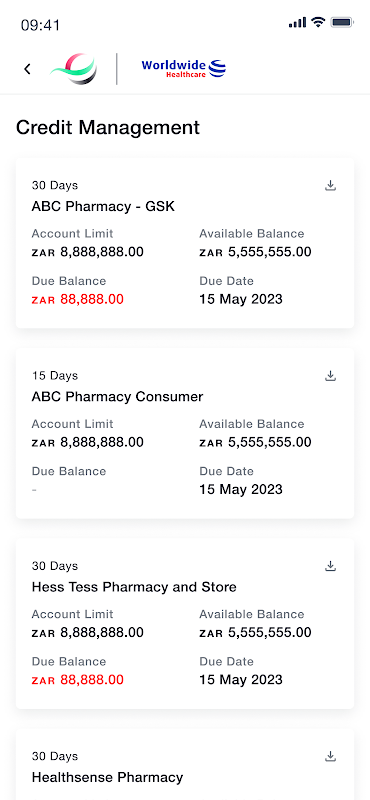Image resolution: width=370 pixels, height=800 pixels.
Task: Tap Available Balance amount on GSK card
Action: 255,252
